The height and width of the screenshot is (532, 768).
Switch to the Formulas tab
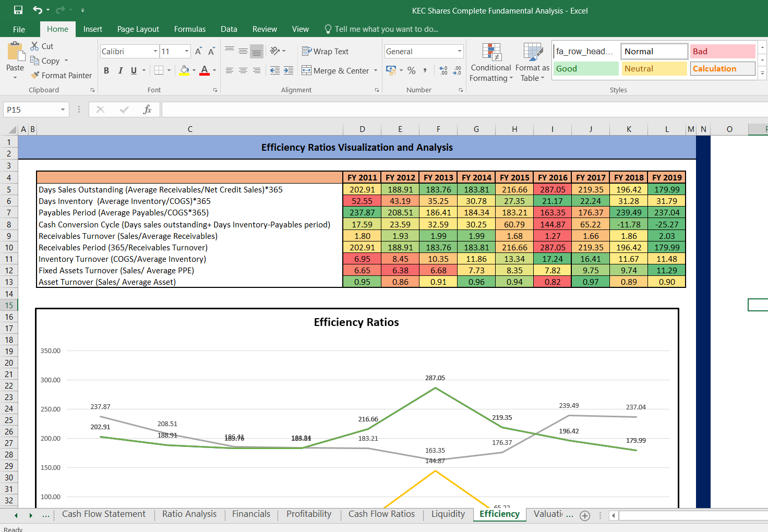tap(190, 29)
